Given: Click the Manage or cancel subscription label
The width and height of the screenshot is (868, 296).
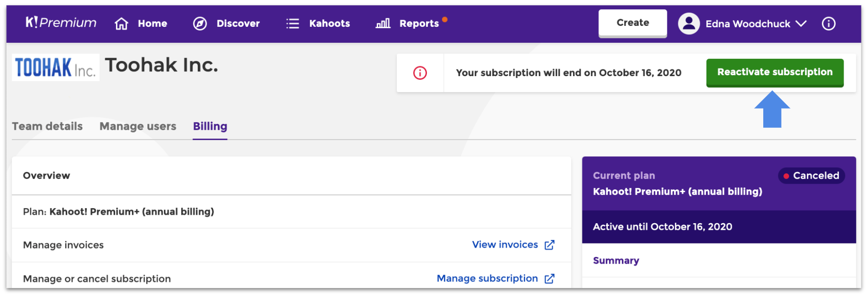Looking at the screenshot, I should tap(97, 279).
